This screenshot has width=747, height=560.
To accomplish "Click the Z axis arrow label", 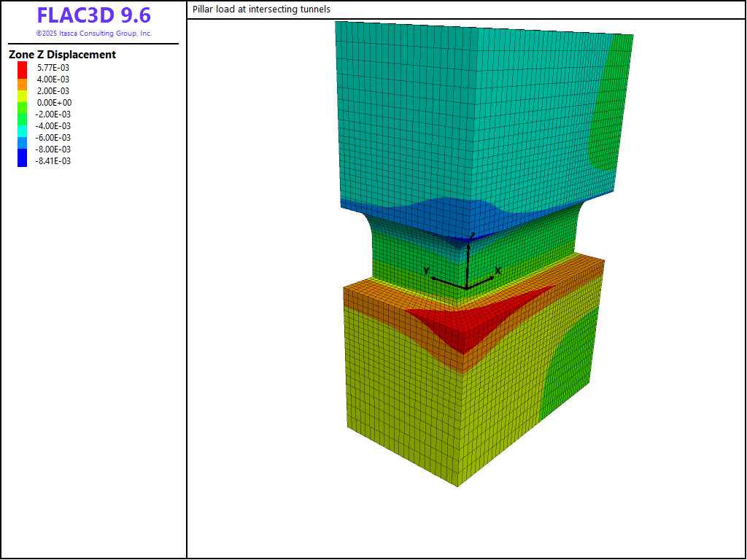I will (472, 235).
